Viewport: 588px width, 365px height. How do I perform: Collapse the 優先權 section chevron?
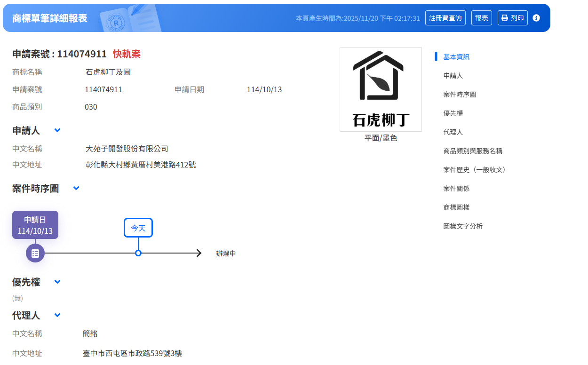(57, 282)
